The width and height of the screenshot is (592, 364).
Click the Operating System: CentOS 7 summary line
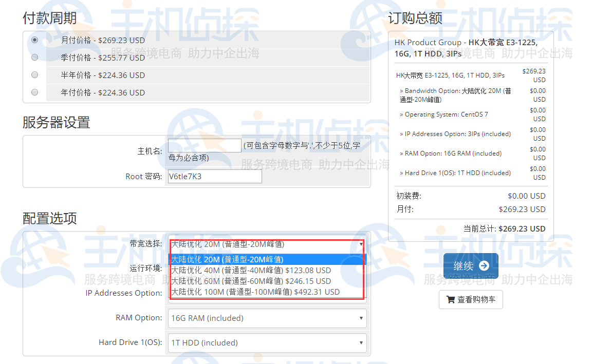tap(443, 114)
